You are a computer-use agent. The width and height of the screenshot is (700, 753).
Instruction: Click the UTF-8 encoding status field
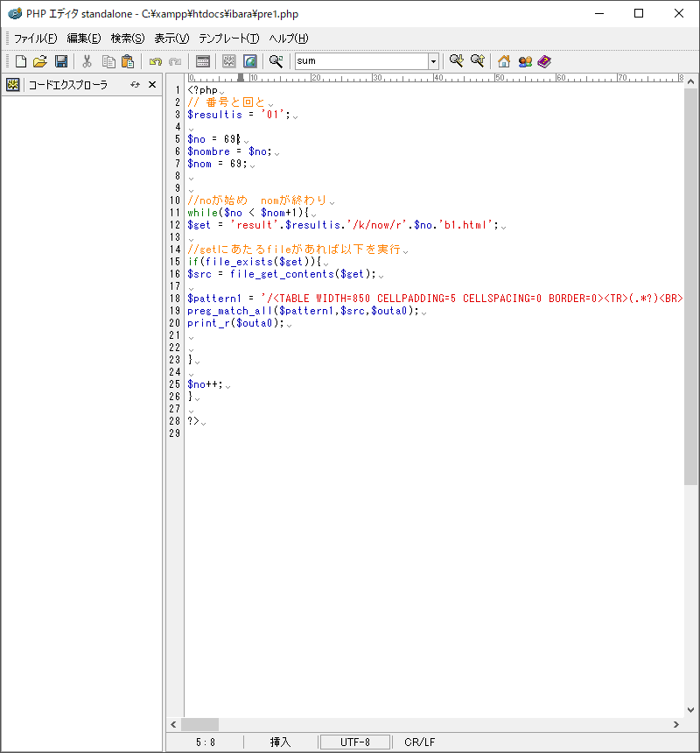tap(355, 742)
